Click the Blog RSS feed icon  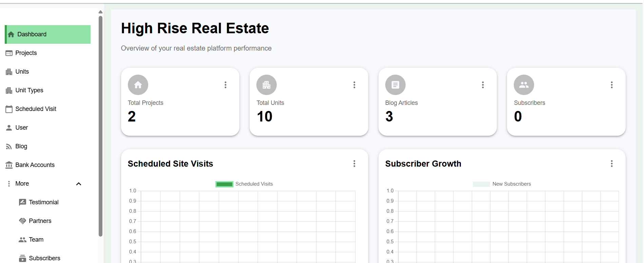tap(9, 147)
